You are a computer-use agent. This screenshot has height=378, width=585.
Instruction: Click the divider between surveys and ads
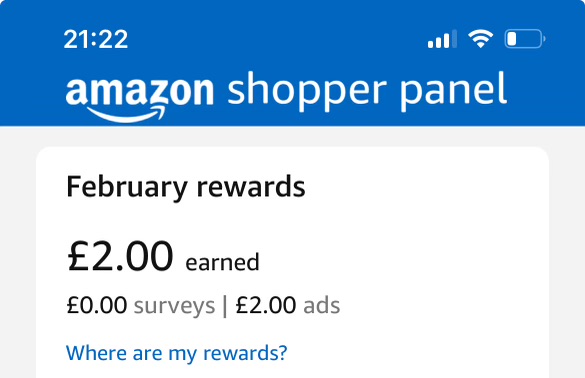click(225, 306)
